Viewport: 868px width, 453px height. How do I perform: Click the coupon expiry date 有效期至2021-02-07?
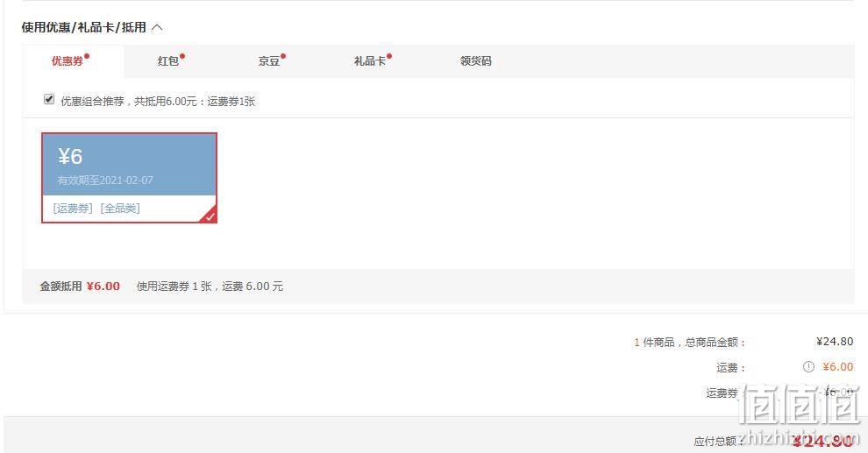pyautogui.click(x=105, y=180)
